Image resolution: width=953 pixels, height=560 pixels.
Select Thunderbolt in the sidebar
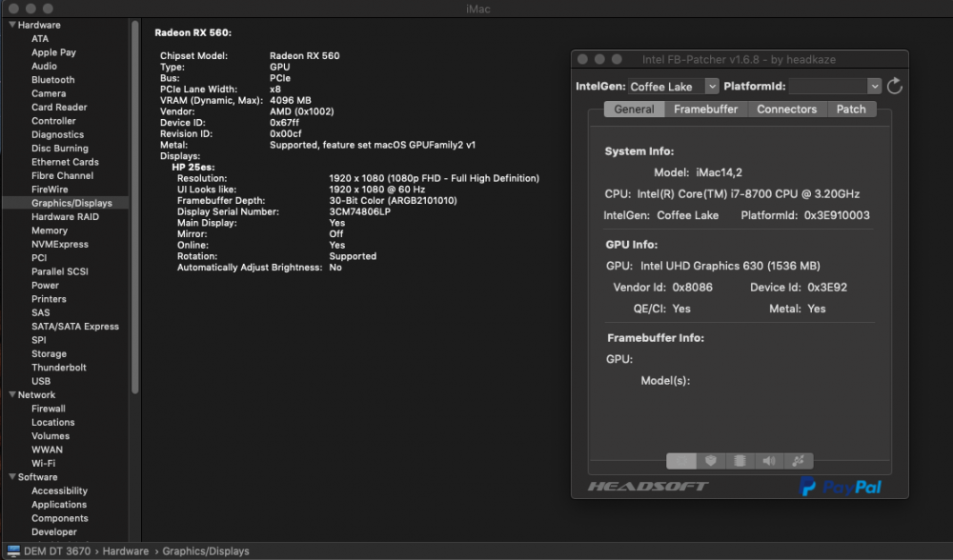(59, 368)
